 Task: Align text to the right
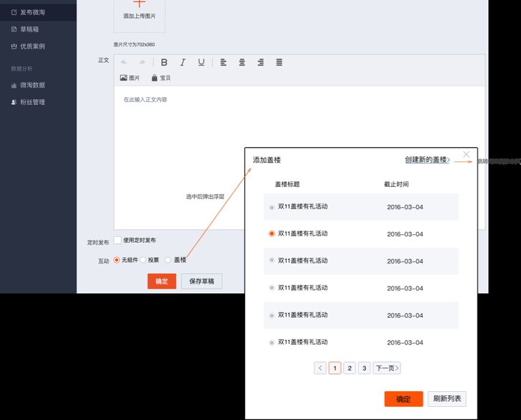[260, 62]
